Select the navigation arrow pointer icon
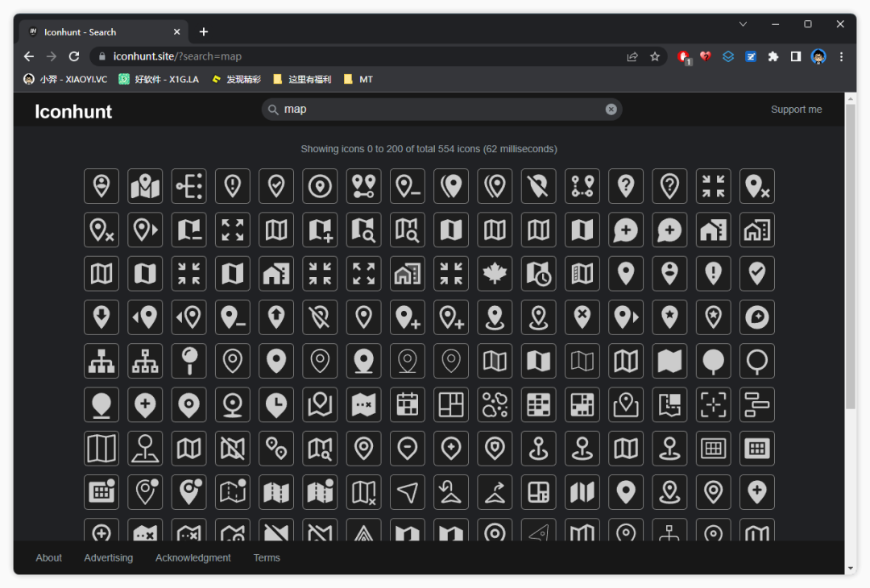This screenshot has height=588, width=870. pos(408,491)
